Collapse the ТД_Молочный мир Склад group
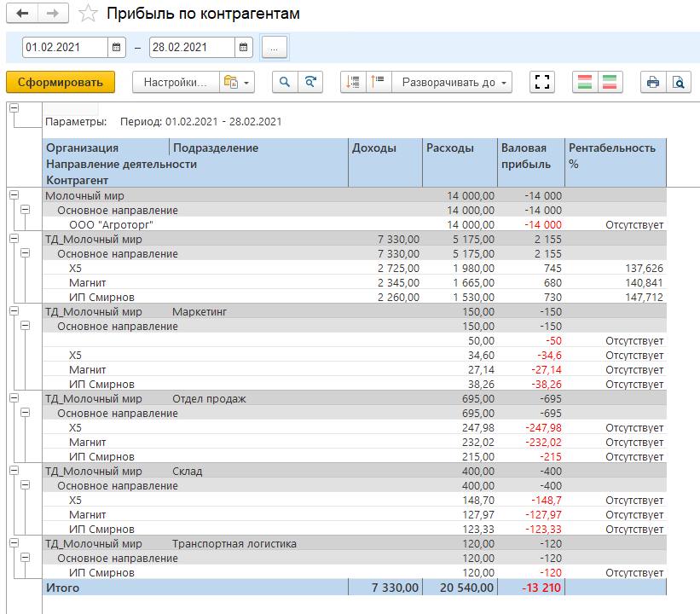The height and width of the screenshot is (614, 700). [13, 471]
